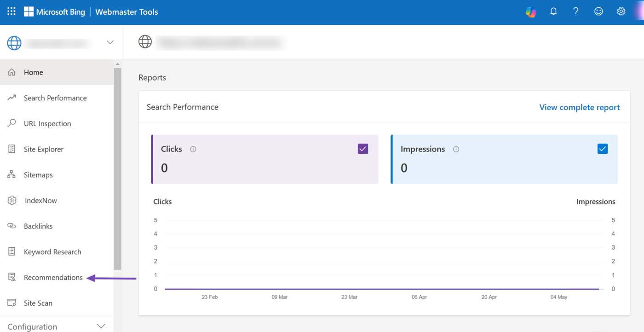Open the notifications bell
The image size is (644, 332).
pyautogui.click(x=553, y=12)
